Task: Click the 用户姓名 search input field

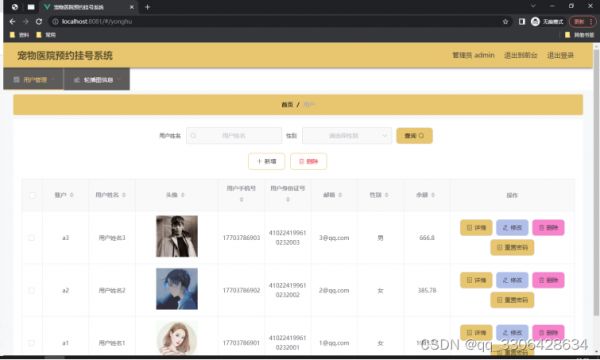Action: tap(234, 135)
